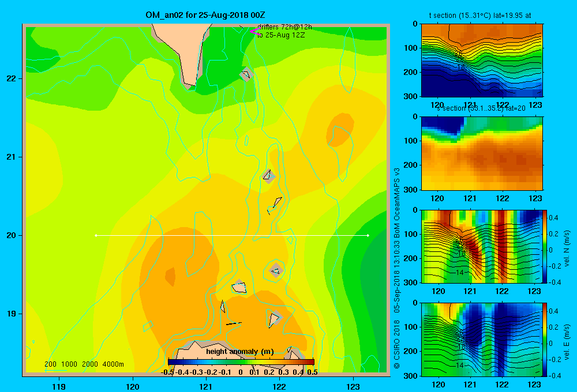Image resolution: width=577 pixels, height=392 pixels.
Task: Click the '-14-' contour label in vel. N plot
Action: point(459,273)
